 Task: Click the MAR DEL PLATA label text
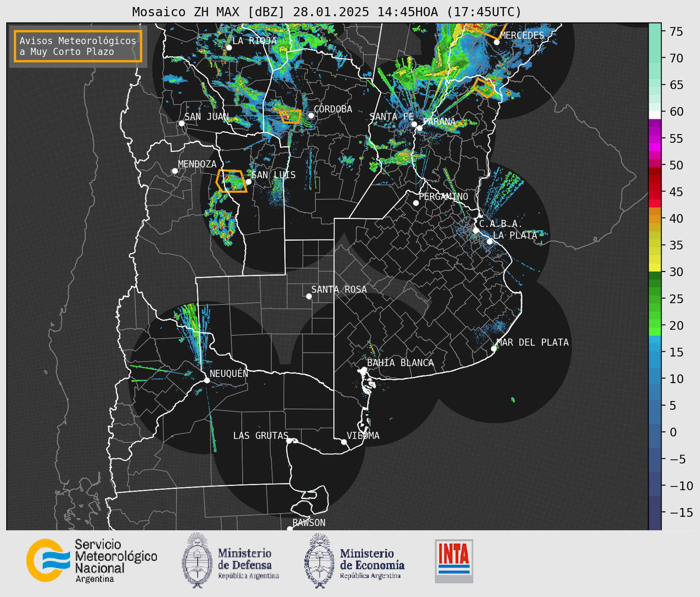pyautogui.click(x=533, y=342)
